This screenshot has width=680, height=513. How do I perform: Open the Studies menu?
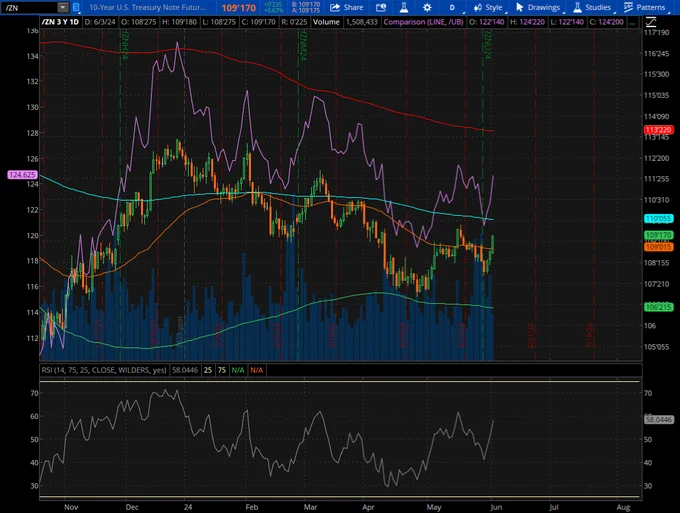[x=592, y=7]
